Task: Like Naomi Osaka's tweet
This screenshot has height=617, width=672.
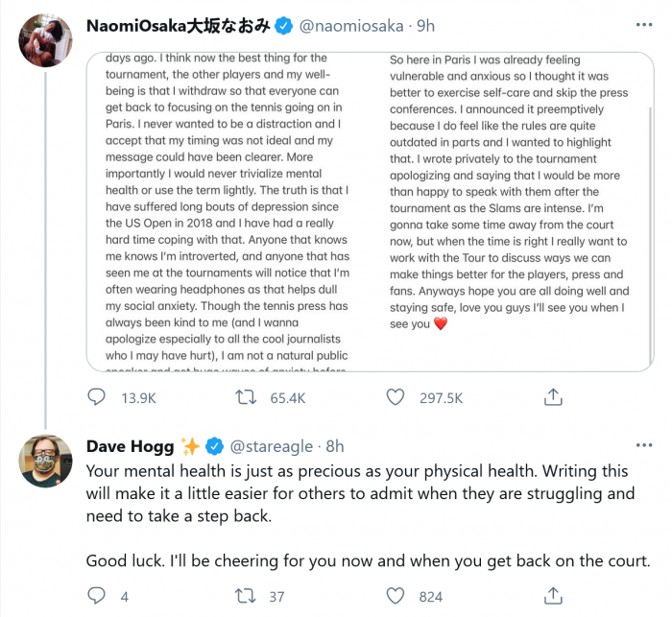Action: click(x=395, y=397)
